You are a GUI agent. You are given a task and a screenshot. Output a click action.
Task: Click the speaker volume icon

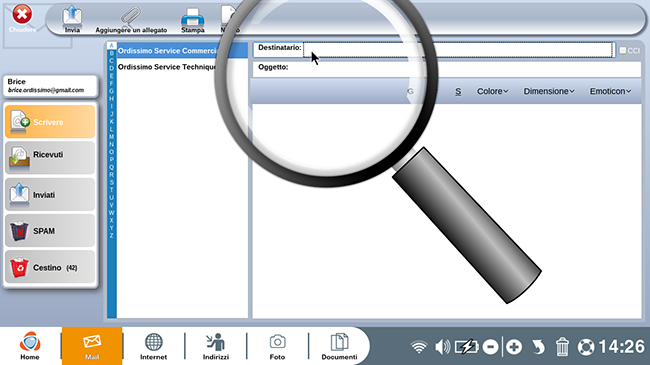tap(443, 347)
